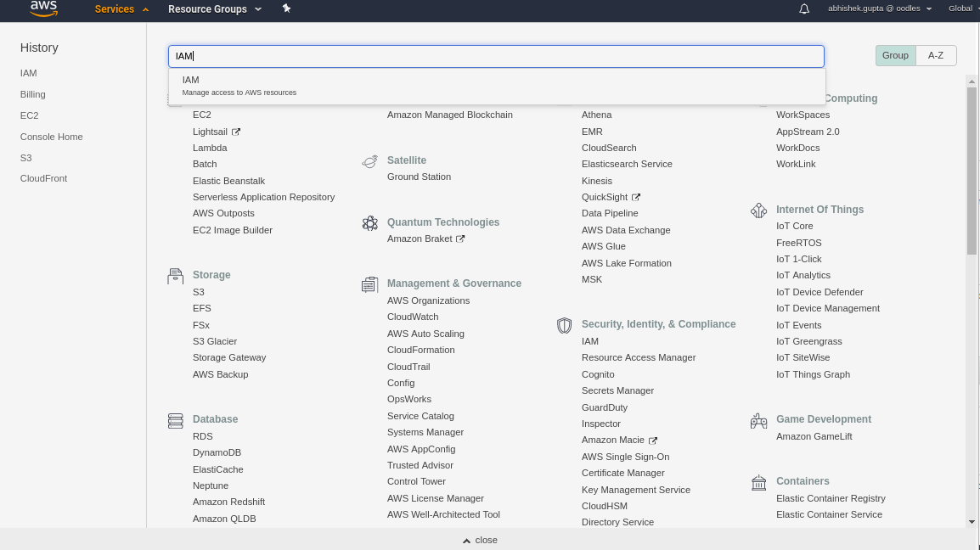Open the S3 Glacier service link

point(214,341)
